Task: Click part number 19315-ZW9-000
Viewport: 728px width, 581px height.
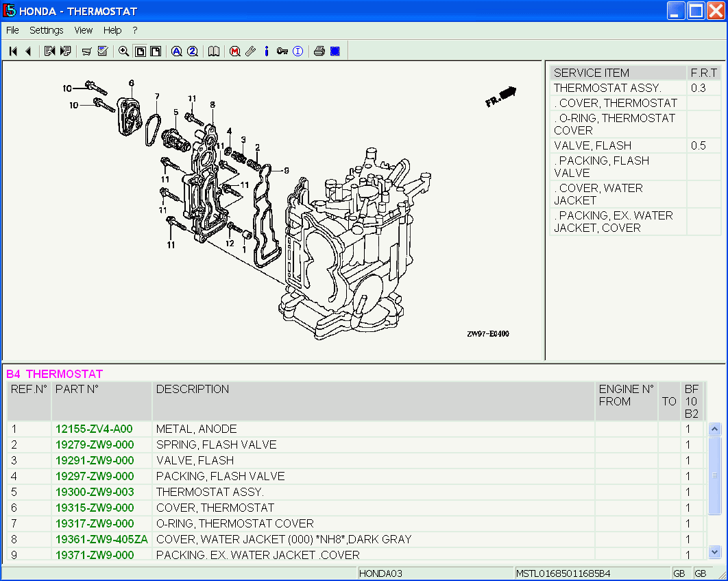Action: click(x=95, y=508)
